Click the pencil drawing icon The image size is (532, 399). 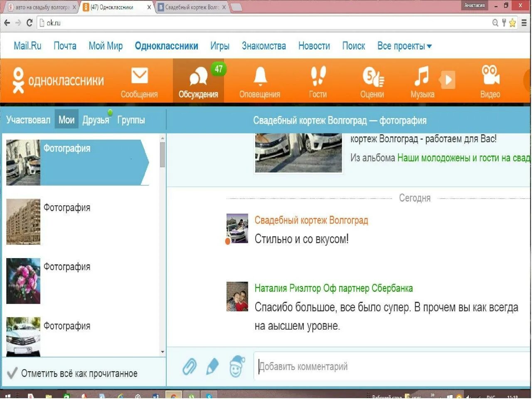click(x=212, y=367)
